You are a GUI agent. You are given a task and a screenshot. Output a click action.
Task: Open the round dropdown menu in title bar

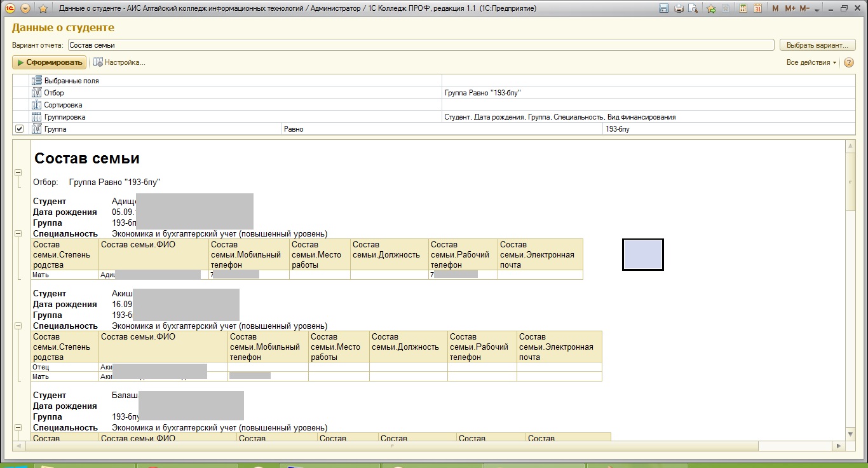[25, 8]
